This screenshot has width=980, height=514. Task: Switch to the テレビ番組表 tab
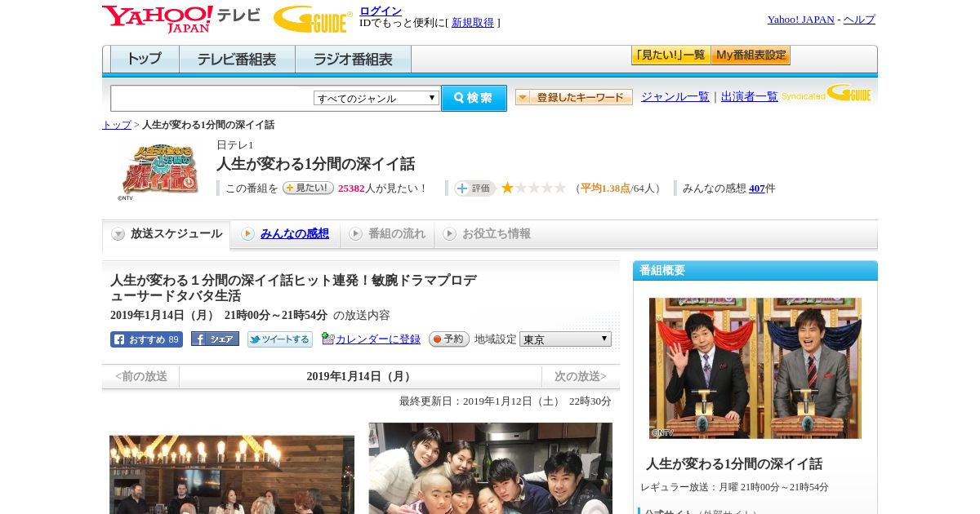coord(238,60)
